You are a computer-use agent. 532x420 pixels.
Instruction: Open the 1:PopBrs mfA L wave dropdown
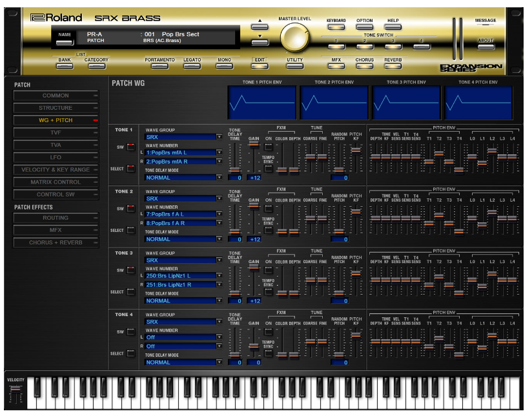pyautogui.click(x=183, y=152)
